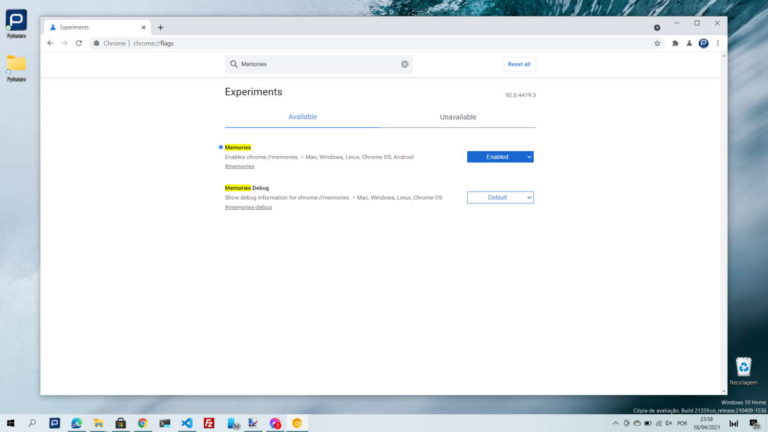Switch to the Available tab
The height and width of the screenshot is (432, 768).
click(302, 117)
